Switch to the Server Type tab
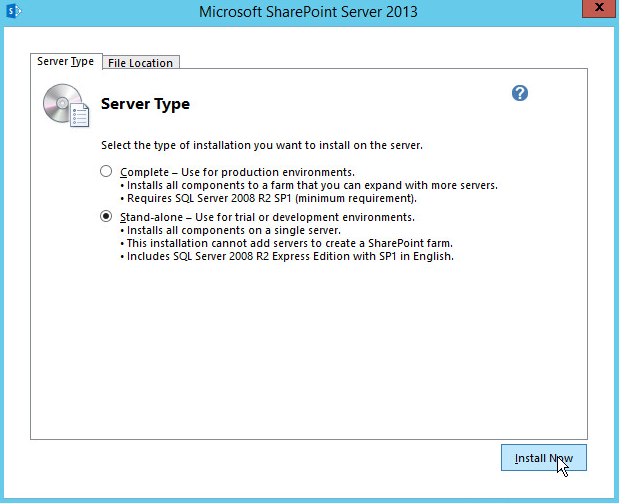 point(65,62)
